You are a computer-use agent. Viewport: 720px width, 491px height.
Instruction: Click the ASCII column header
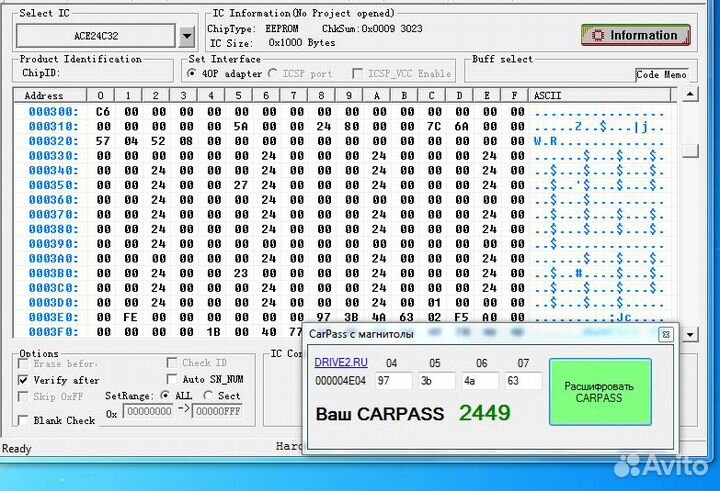pyautogui.click(x=547, y=96)
